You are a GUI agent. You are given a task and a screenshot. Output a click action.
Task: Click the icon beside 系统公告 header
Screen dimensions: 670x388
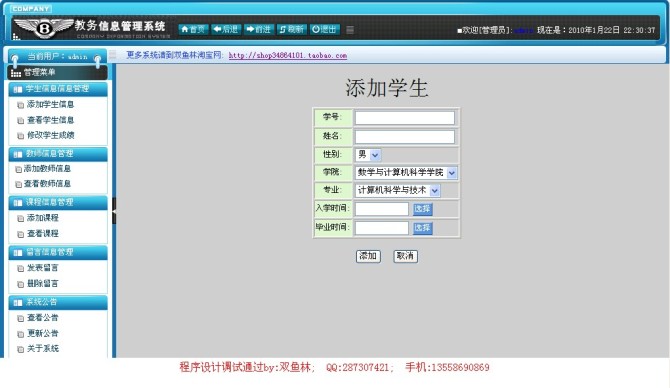[x=18, y=303]
